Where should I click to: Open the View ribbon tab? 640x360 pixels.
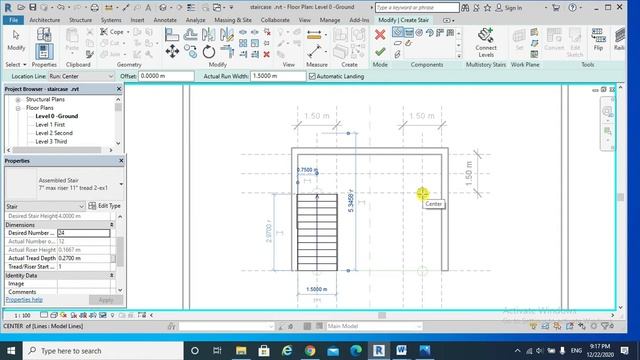304,20
